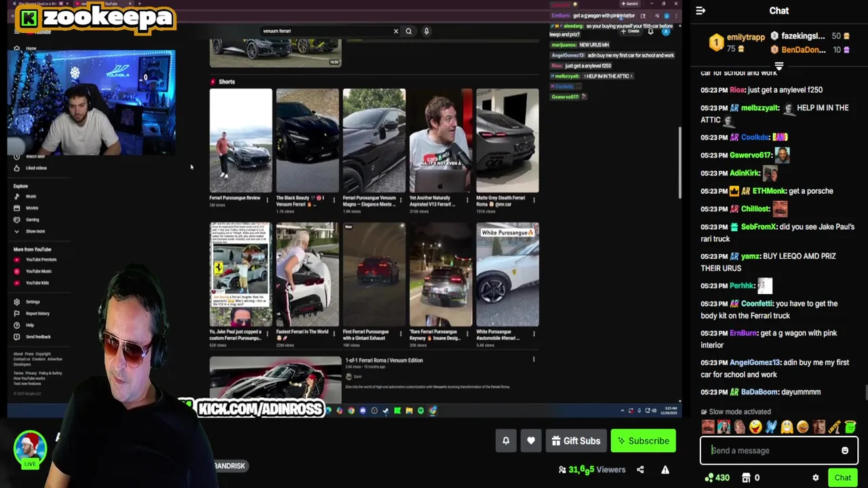Insert the LISTEN emote
The image size is (868, 488).
pos(835,427)
